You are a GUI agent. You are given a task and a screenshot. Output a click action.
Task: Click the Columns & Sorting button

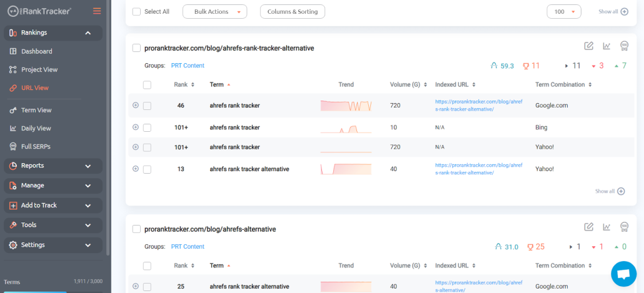tap(293, 11)
